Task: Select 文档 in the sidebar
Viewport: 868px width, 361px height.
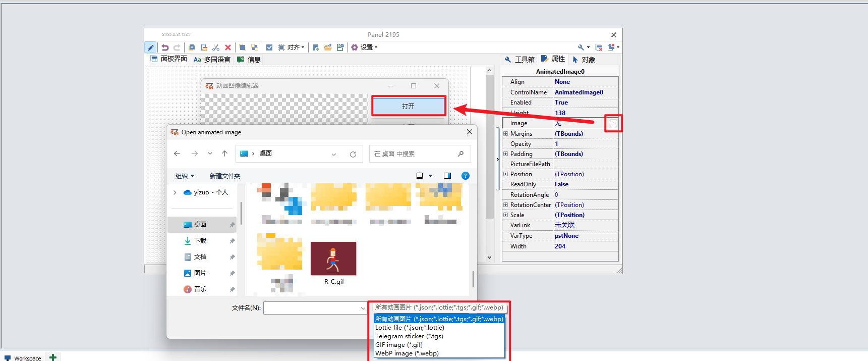Action: (x=202, y=257)
